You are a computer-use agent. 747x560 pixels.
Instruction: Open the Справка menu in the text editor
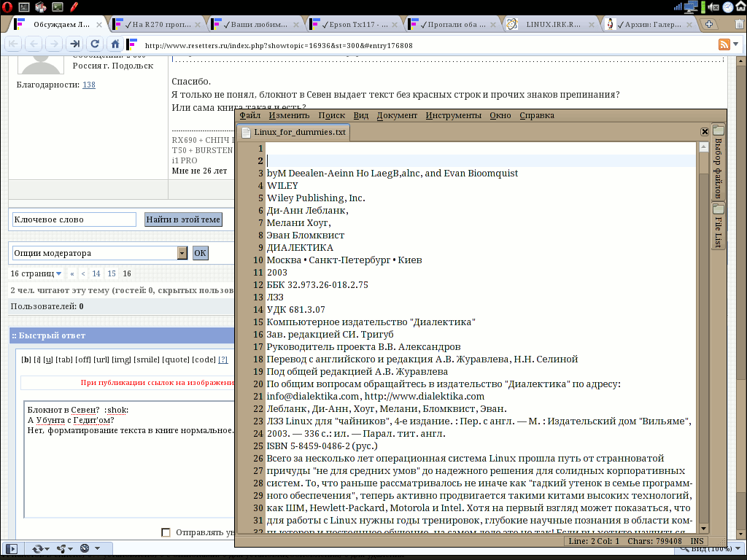[537, 115]
